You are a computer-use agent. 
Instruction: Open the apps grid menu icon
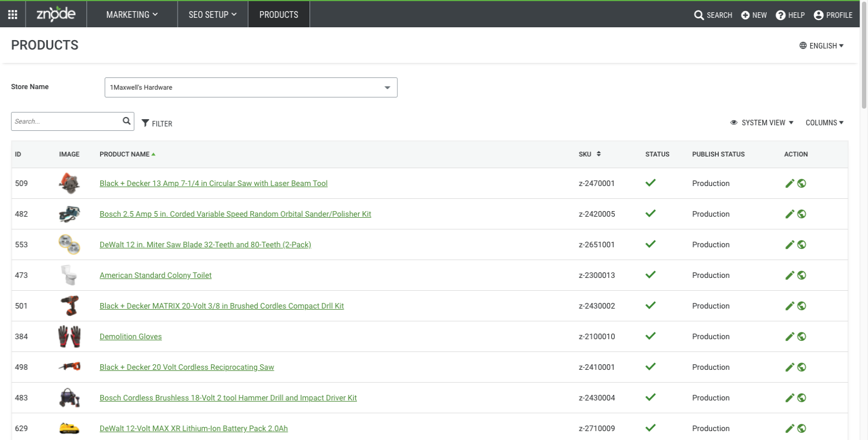click(x=12, y=15)
